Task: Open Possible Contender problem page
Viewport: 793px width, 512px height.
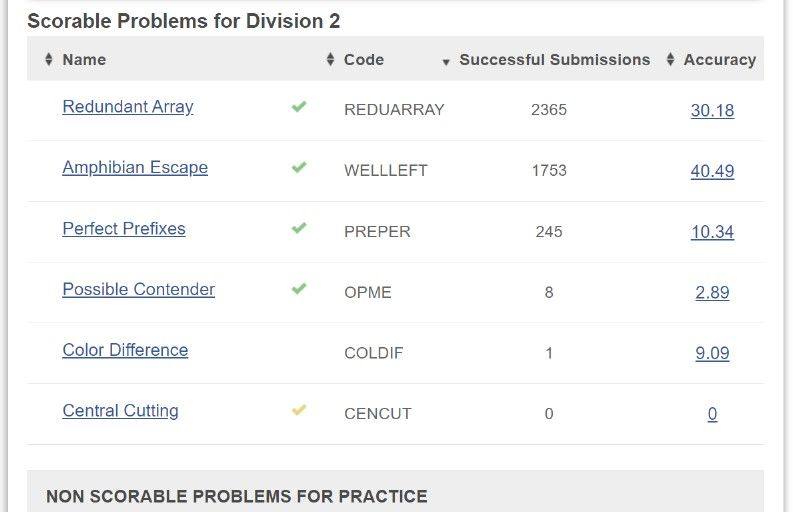Action: point(139,289)
